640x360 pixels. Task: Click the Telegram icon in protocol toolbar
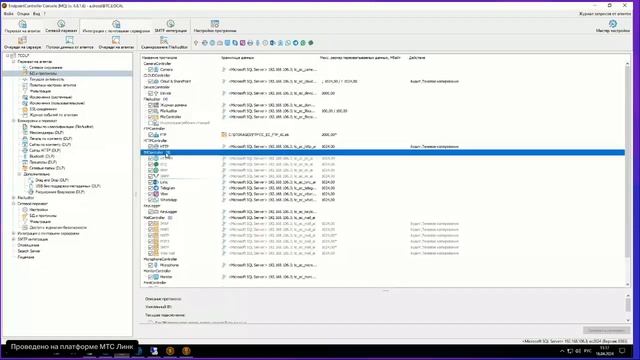point(296,43)
